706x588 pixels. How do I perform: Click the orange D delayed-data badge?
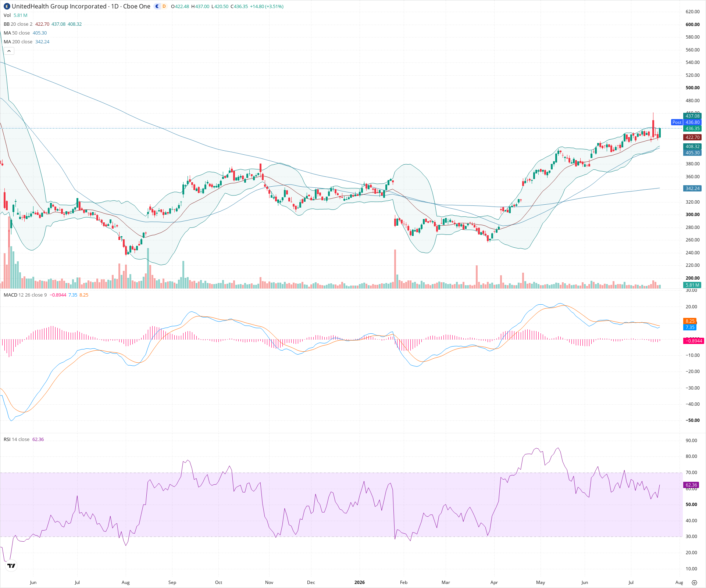click(x=164, y=6)
